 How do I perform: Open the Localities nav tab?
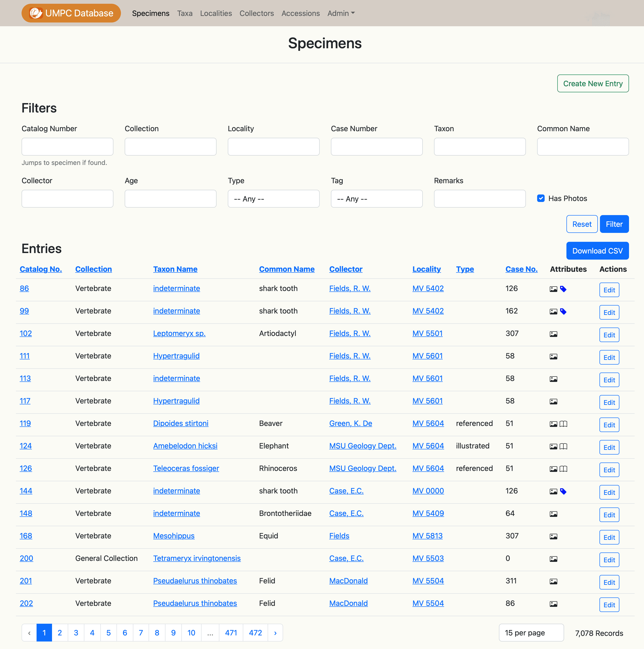pyautogui.click(x=216, y=13)
